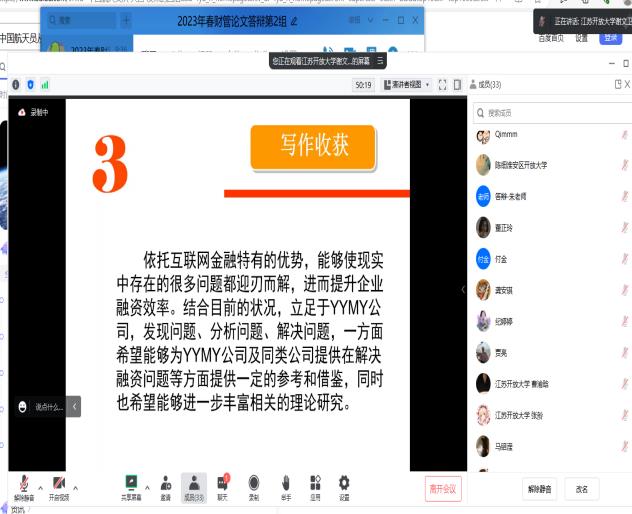632x514 pixels.
Task: Open the 应用 apps icon
Action: [x=314, y=484]
